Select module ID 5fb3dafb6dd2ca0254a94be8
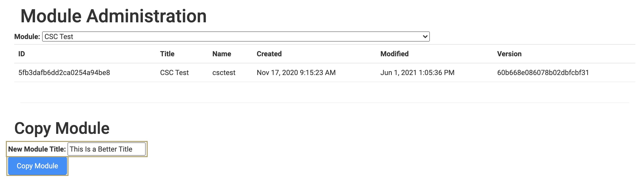The height and width of the screenshot is (182, 644). click(x=64, y=73)
